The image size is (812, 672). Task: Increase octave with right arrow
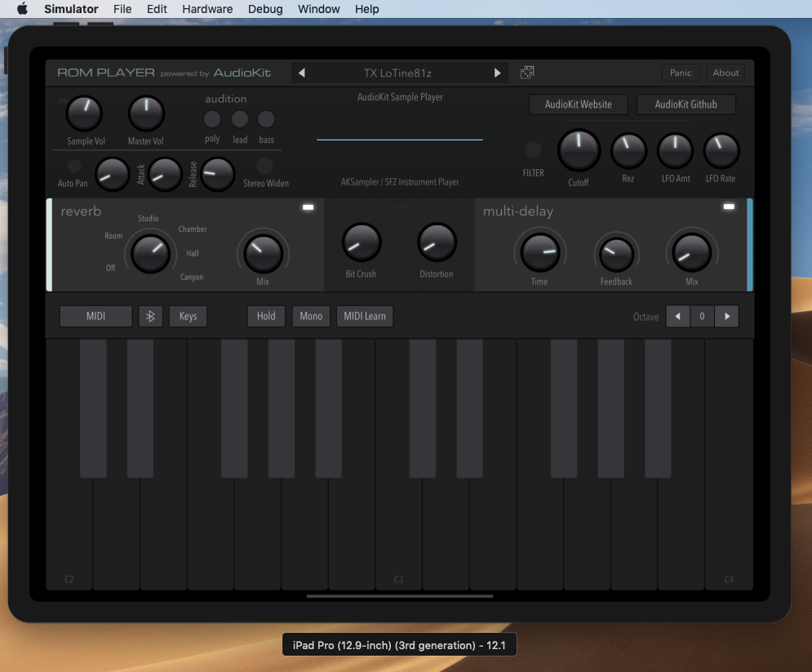726,316
